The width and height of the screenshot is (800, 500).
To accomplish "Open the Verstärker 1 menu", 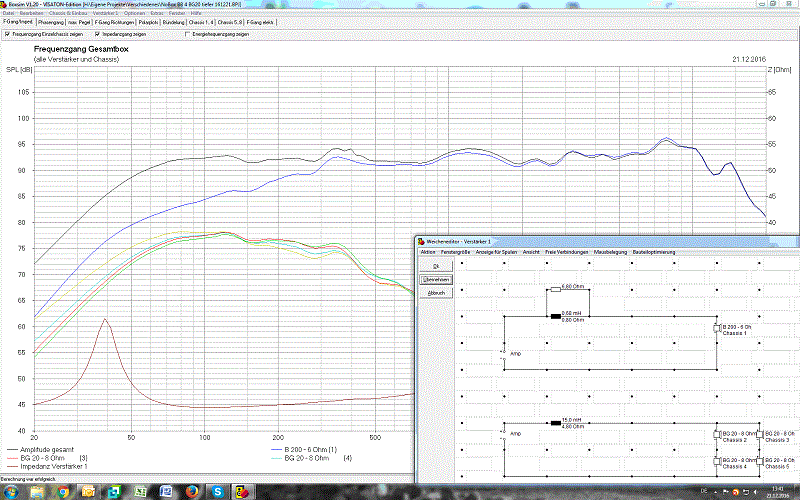I will click(105, 13).
